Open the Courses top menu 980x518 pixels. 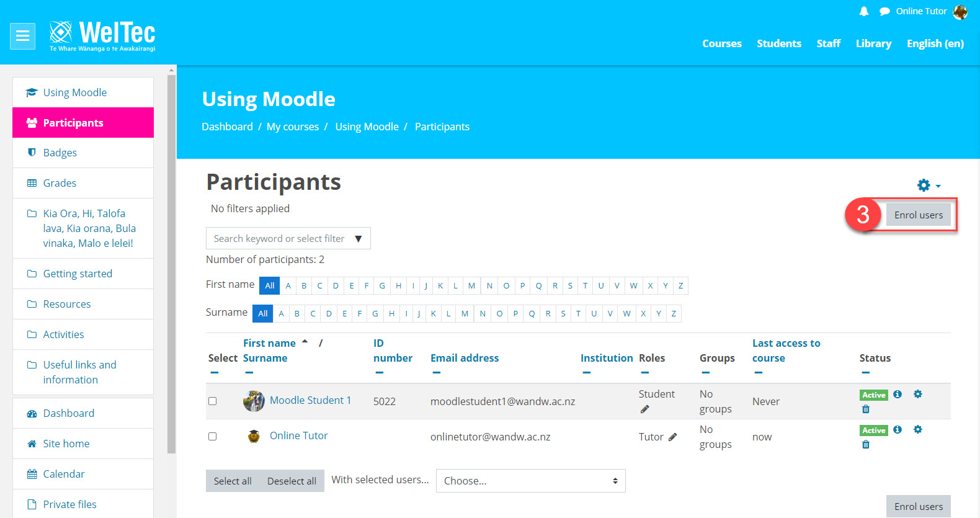tap(721, 43)
